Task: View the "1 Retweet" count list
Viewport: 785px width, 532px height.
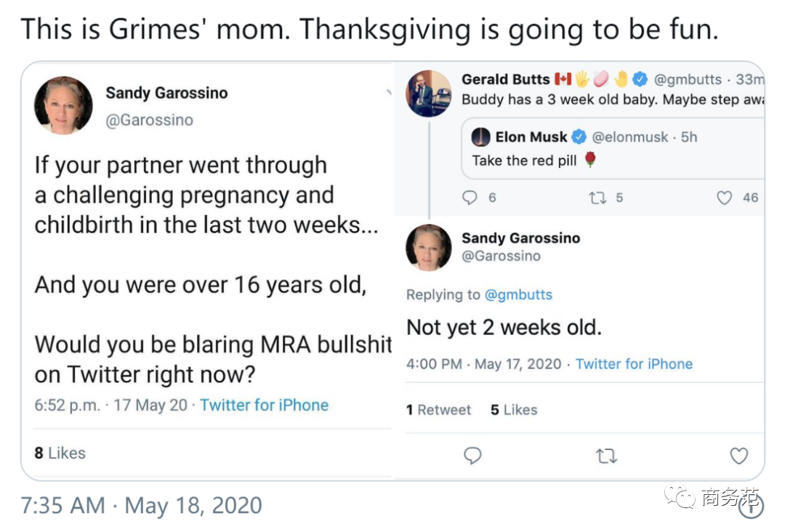Action: pyautogui.click(x=438, y=410)
